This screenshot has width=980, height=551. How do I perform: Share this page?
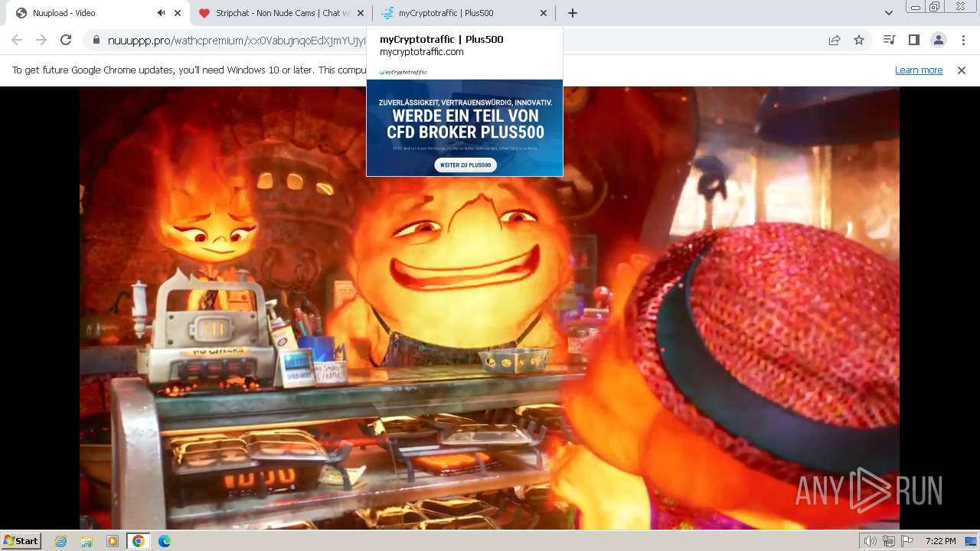pyautogui.click(x=835, y=41)
